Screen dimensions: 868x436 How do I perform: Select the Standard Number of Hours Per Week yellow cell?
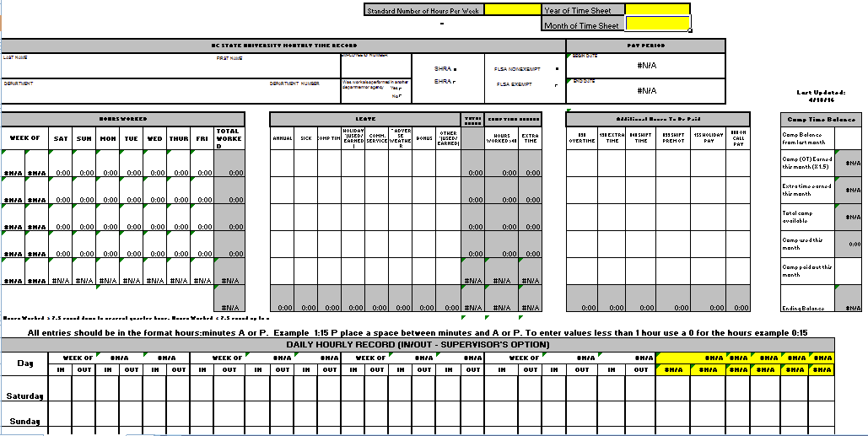click(513, 10)
